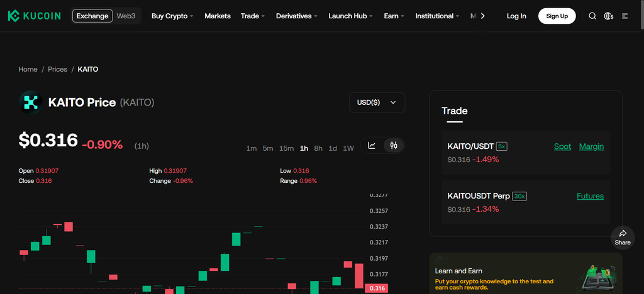Open the hamburger menu icon in header
Screen dimensions: 644x294
pyautogui.click(x=625, y=16)
